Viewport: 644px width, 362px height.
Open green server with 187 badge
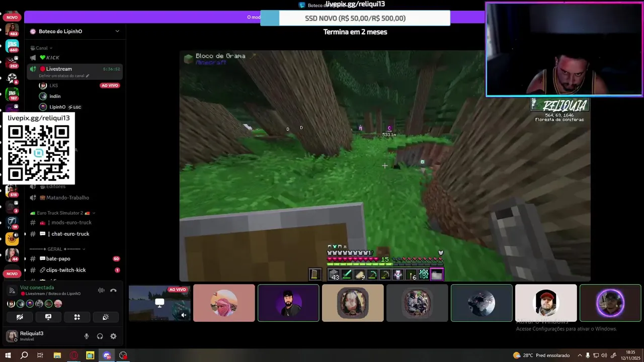(x=12, y=94)
